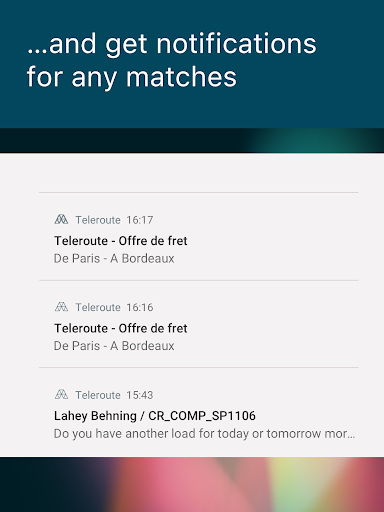Image resolution: width=384 pixels, height=512 pixels.
Task: Tap the empty space above the first notification divider
Action: (199, 172)
